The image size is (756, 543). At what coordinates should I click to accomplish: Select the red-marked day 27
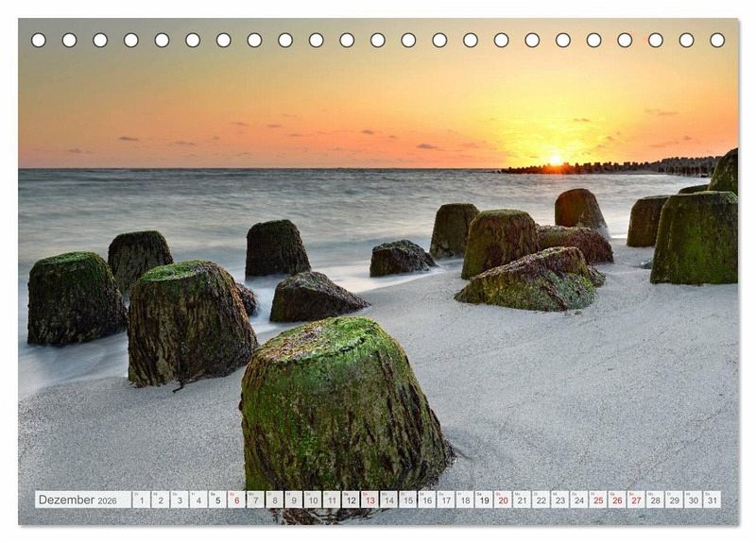[x=636, y=500]
